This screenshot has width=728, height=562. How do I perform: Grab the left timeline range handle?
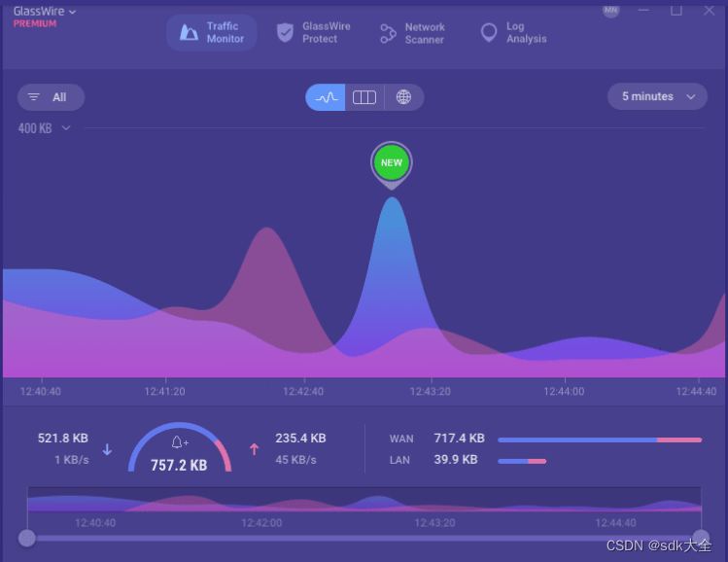[x=27, y=539]
